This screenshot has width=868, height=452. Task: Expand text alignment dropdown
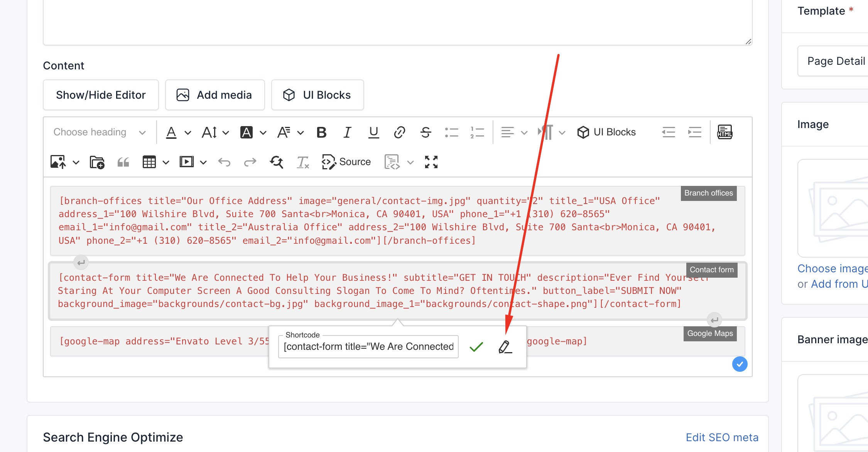(524, 133)
